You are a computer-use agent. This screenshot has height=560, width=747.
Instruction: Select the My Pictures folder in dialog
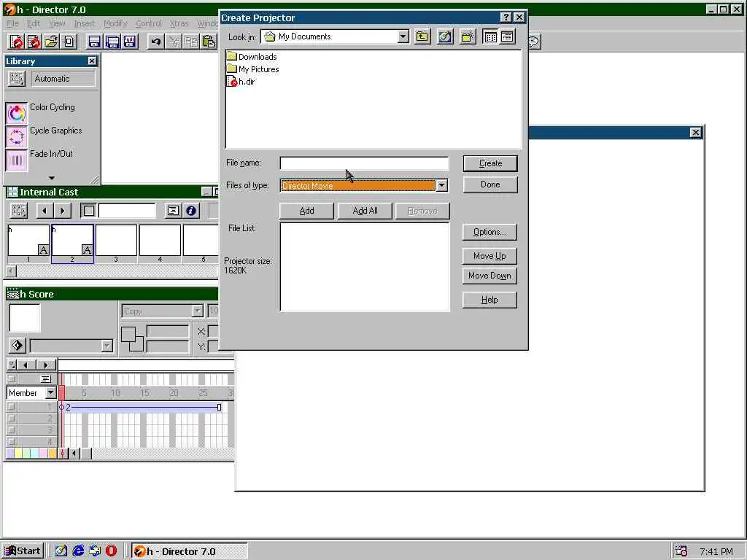coord(253,69)
